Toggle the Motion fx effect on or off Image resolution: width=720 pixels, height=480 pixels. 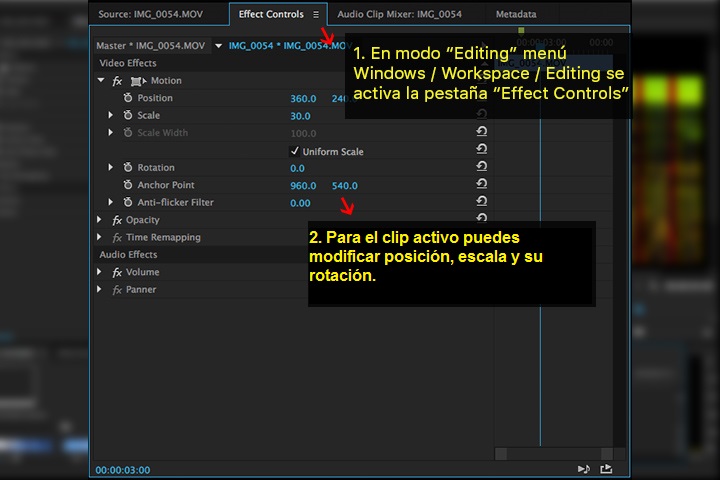117,81
